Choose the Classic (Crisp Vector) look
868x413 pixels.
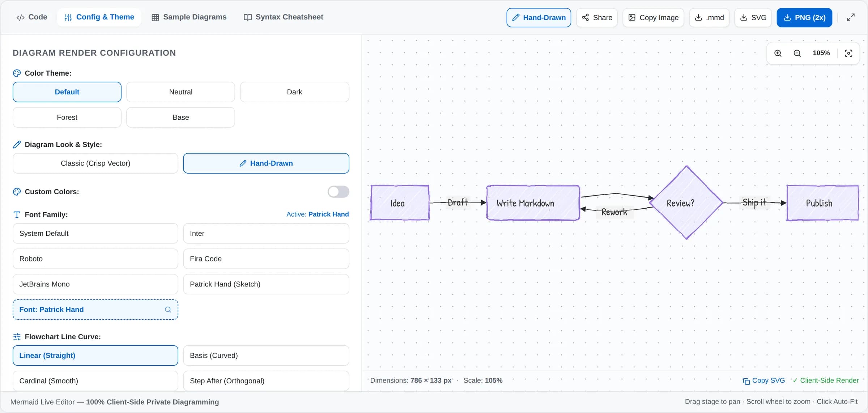(x=95, y=163)
